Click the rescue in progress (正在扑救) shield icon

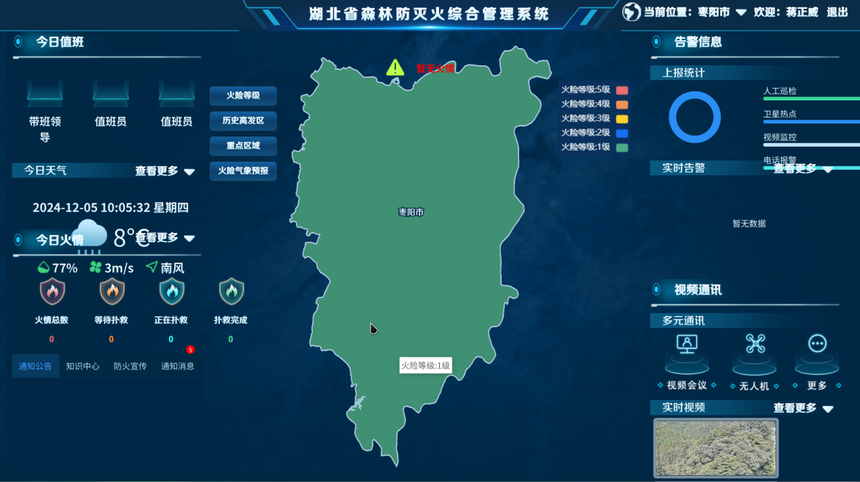point(171,292)
